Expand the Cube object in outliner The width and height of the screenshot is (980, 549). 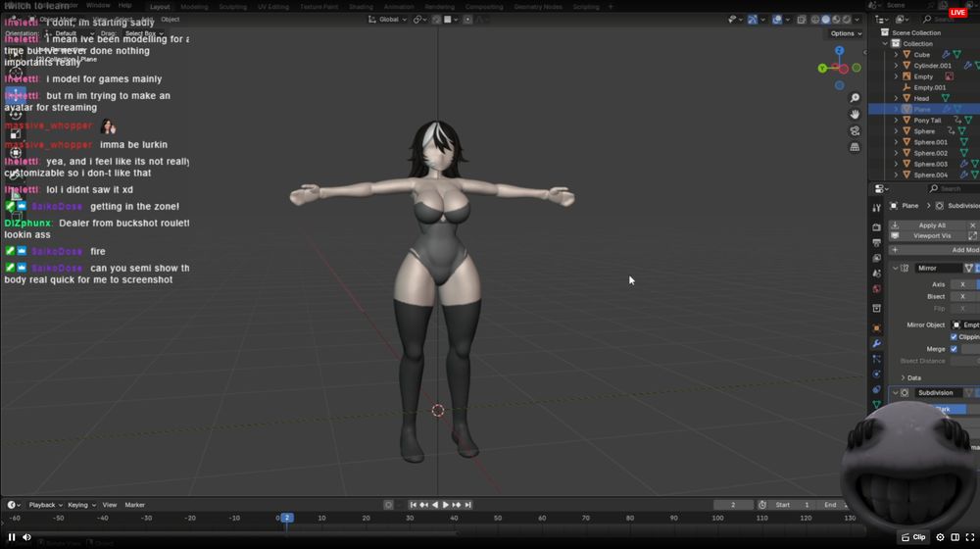[x=896, y=55]
